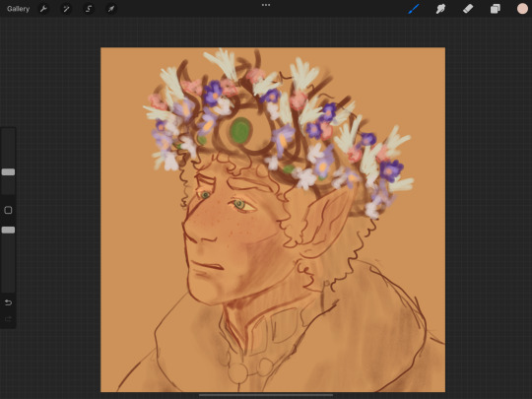Open the active color picker circle
The width and height of the screenshot is (532, 399).
[522, 9]
